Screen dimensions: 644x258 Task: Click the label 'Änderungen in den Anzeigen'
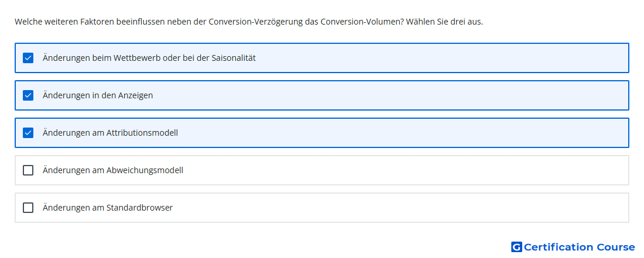tap(98, 95)
